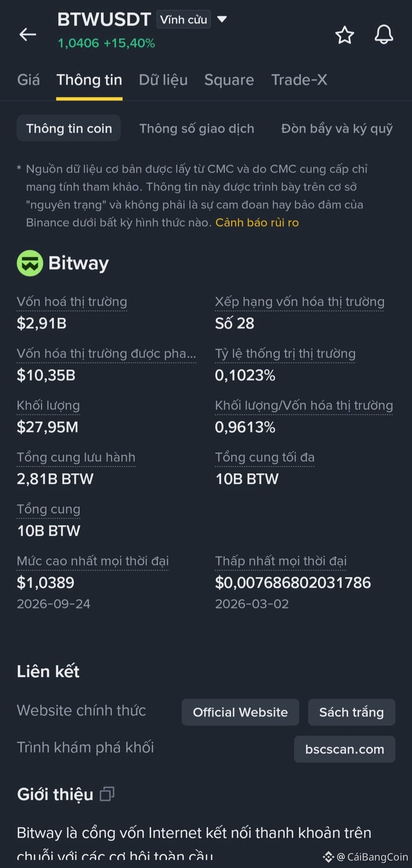
Task: Switch to the Dữ liệu tab
Action: [x=163, y=80]
